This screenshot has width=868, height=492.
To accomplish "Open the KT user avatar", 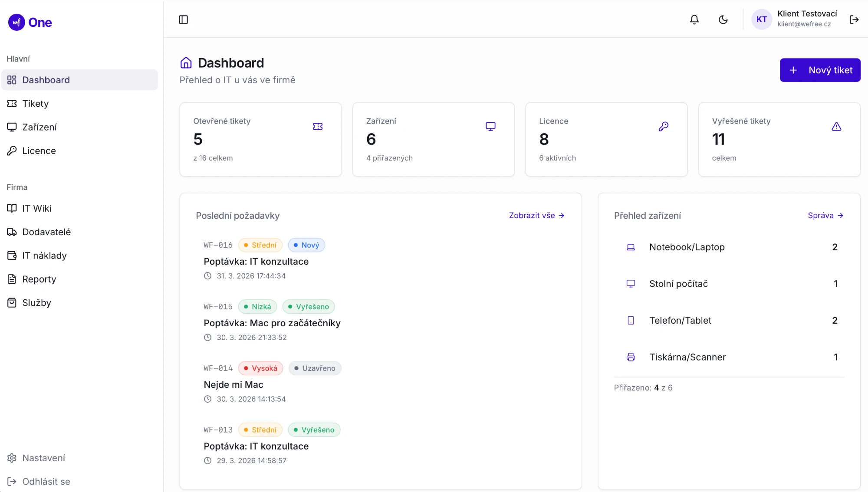I will [x=762, y=19].
